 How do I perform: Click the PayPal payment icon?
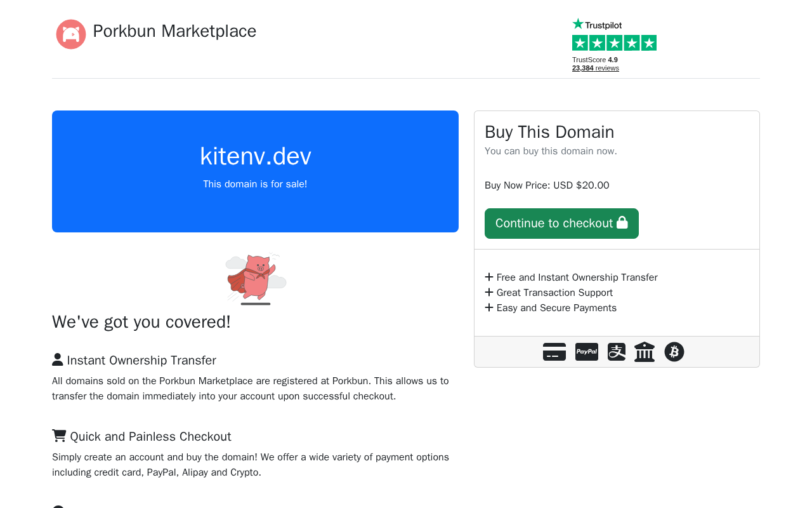[x=587, y=352]
